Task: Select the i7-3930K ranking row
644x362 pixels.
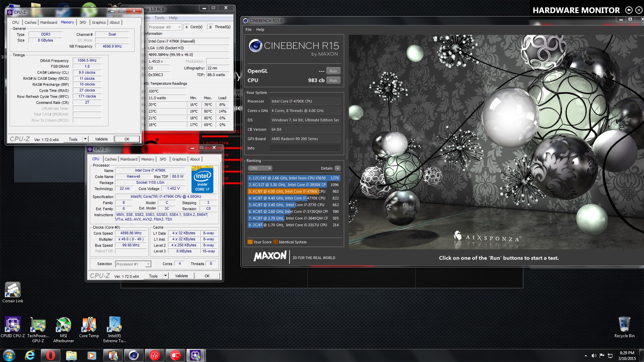Action: (294, 185)
